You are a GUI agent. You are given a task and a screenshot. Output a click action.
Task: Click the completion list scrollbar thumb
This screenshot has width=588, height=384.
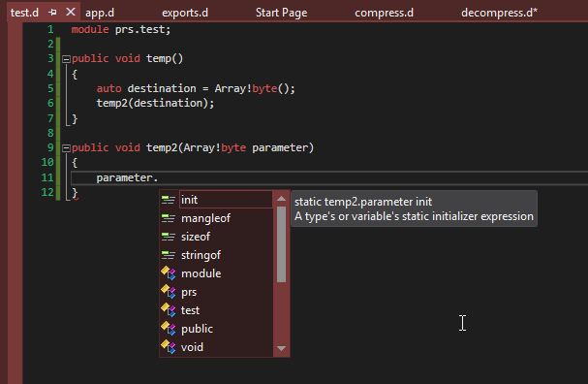(281, 244)
